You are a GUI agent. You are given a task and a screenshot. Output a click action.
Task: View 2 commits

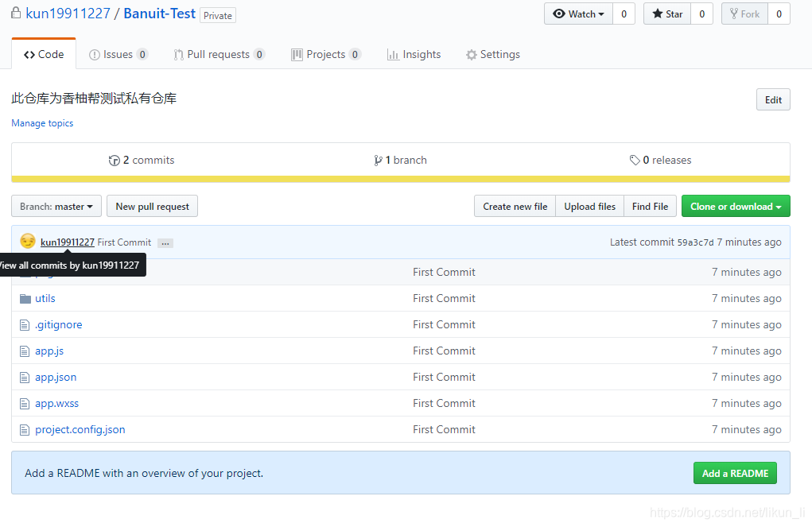click(x=142, y=161)
